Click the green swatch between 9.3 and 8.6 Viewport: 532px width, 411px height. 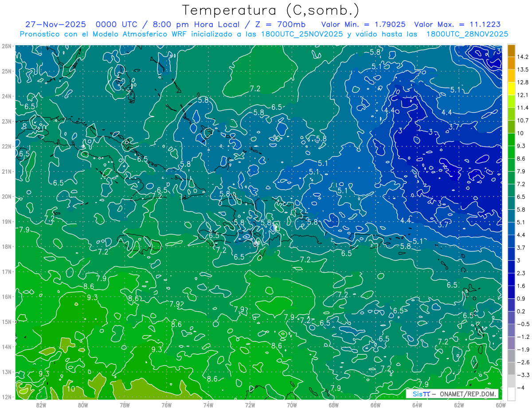(512, 152)
